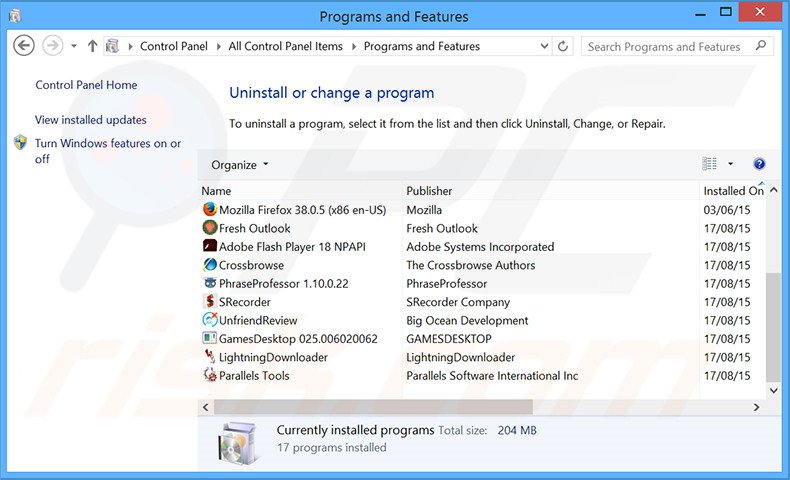The height and width of the screenshot is (480, 790).
Task: Refresh the Programs and Features list
Action: [563, 46]
